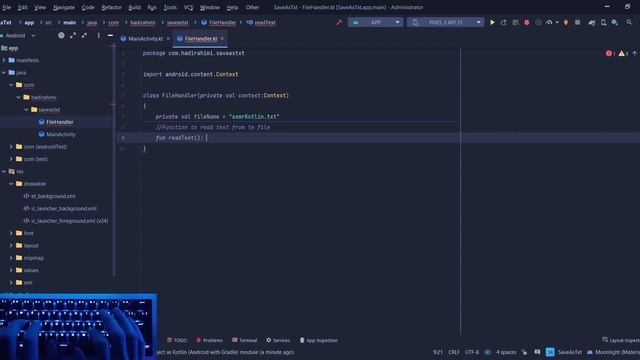This screenshot has width=640, height=360.
Task: Toggle the eye inspections icon in status bar
Action: [487, 352]
